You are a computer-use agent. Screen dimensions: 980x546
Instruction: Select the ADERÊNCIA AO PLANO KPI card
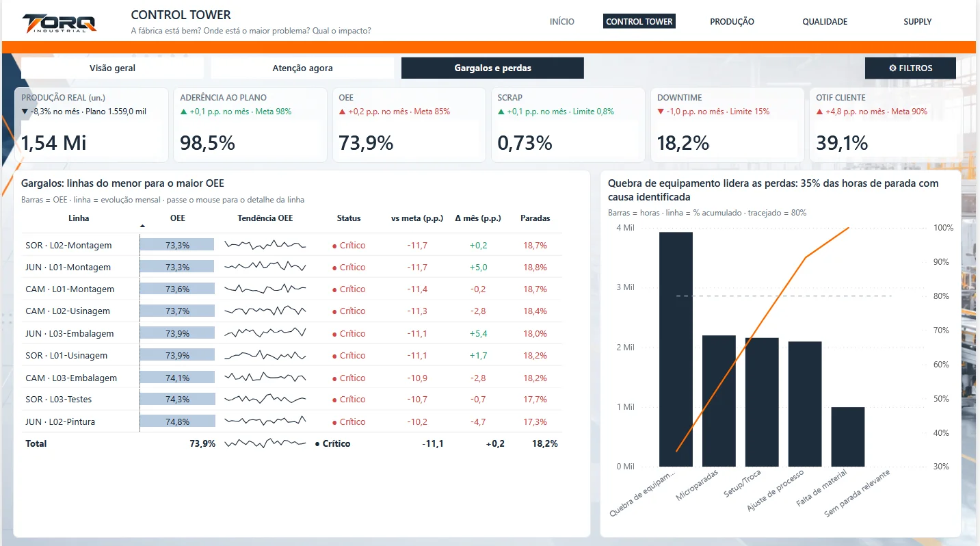(250, 125)
